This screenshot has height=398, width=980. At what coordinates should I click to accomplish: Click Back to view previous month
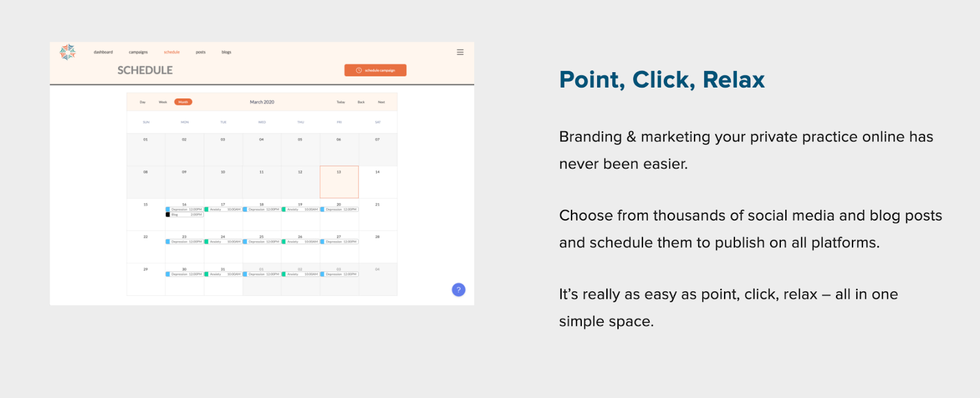(361, 102)
